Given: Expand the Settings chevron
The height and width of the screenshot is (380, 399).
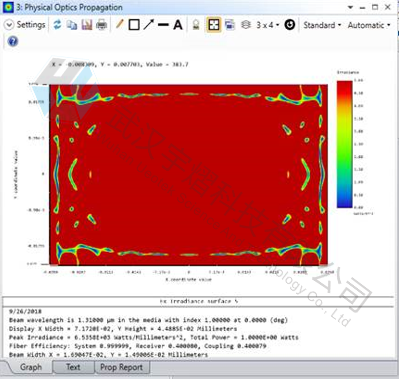Looking at the screenshot, I should pyautogui.click(x=9, y=25).
